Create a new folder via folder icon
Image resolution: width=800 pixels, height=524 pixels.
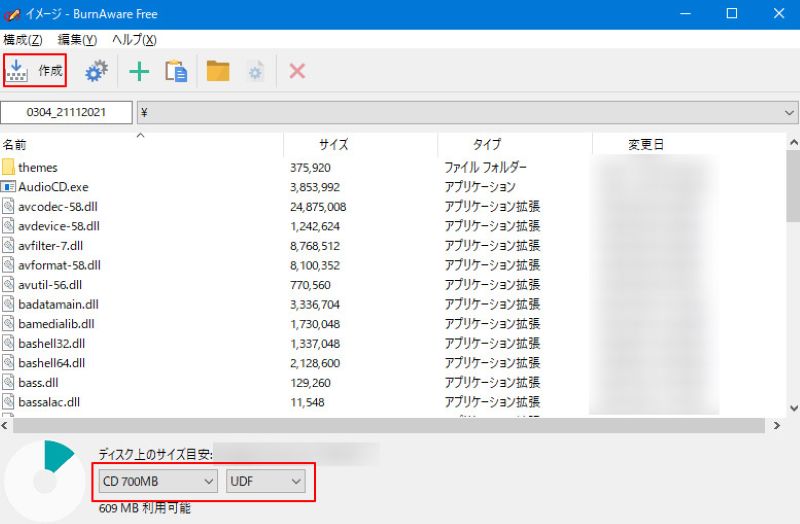pos(218,71)
